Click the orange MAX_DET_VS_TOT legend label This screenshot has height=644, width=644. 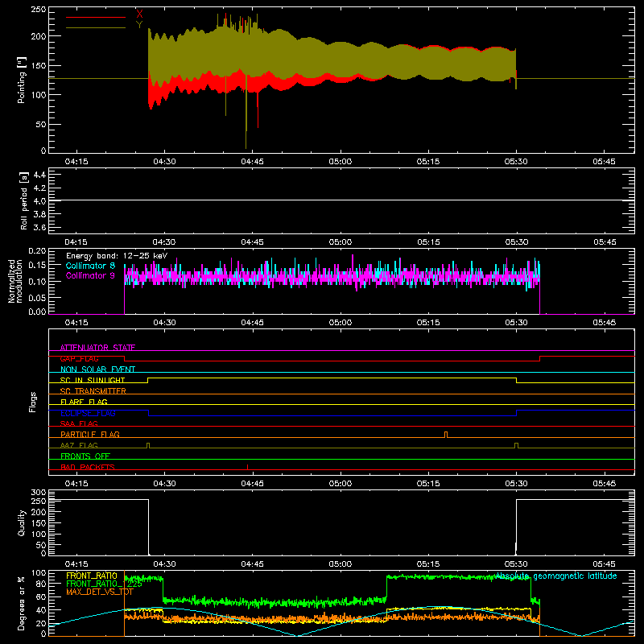[99, 592]
